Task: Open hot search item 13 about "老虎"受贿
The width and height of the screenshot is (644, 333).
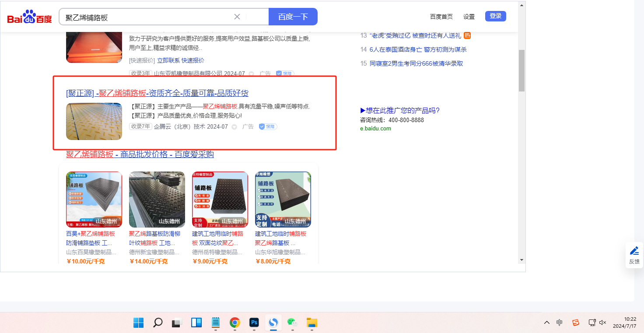Action: pyautogui.click(x=416, y=35)
